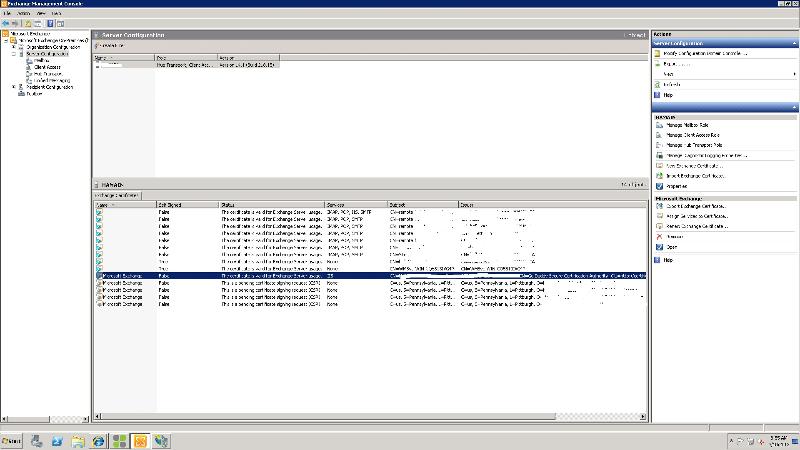Sort certificates by Services column header
800x450 pixels.
(356, 205)
